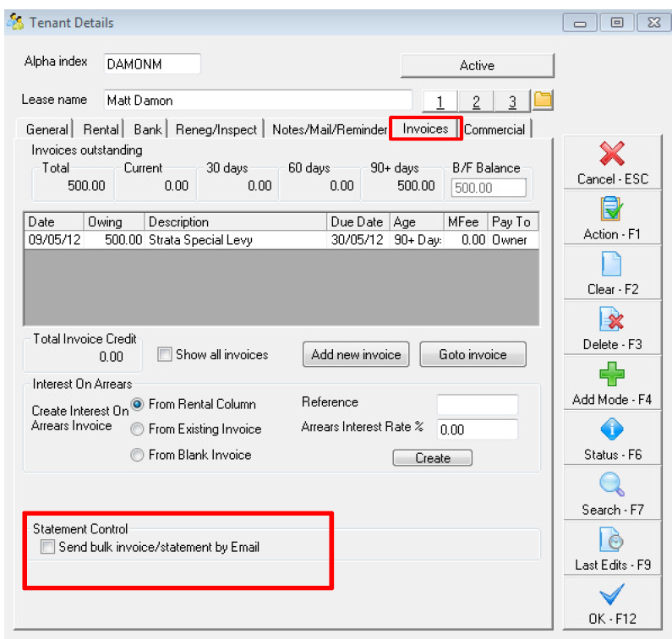Tick the Show all invoices checkbox
The height and width of the screenshot is (639, 672).
(x=164, y=354)
